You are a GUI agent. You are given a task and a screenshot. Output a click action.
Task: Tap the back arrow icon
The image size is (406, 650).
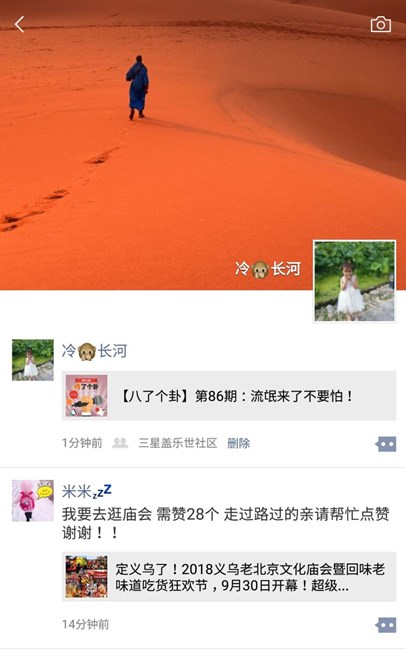(19, 24)
